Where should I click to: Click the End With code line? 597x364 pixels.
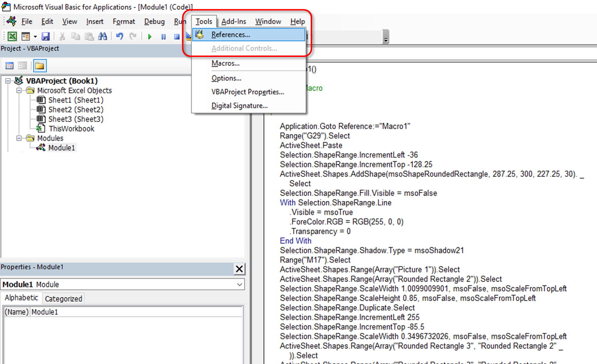point(296,241)
